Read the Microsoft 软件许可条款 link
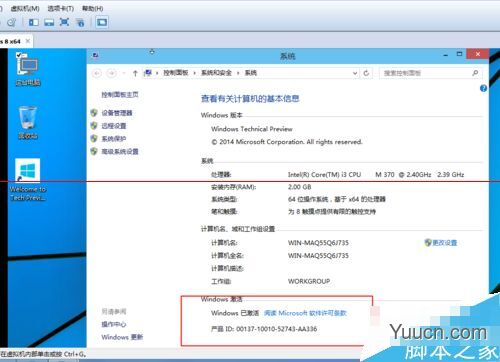Image resolution: width=500 pixels, height=362 pixels. coord(305,313)
